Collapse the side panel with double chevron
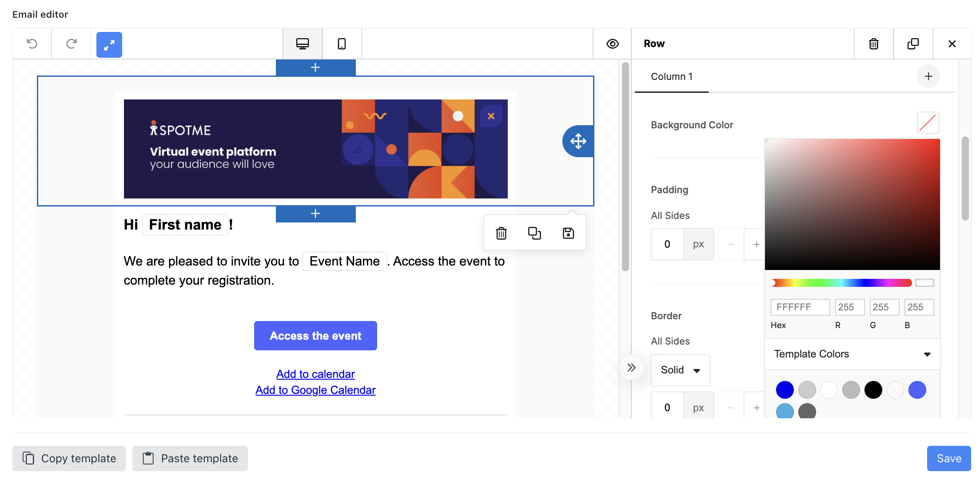The width and height of the screenshot is (980, 484). pos(631,368)
